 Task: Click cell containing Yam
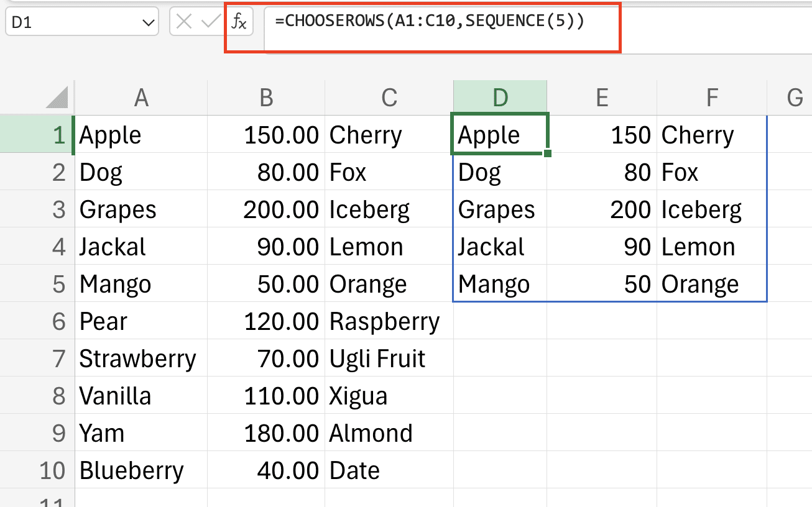[x=141, y=432]
